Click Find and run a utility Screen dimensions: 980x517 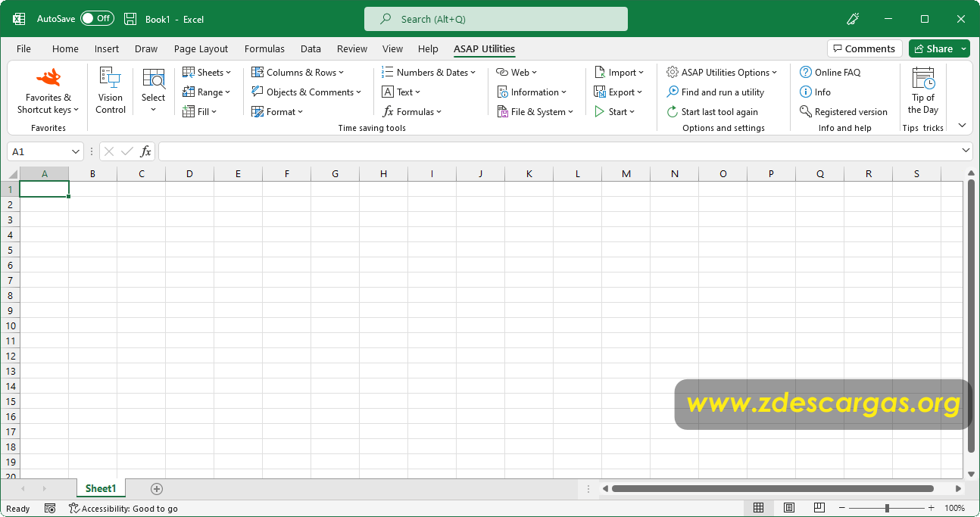(x=715, y=92)
